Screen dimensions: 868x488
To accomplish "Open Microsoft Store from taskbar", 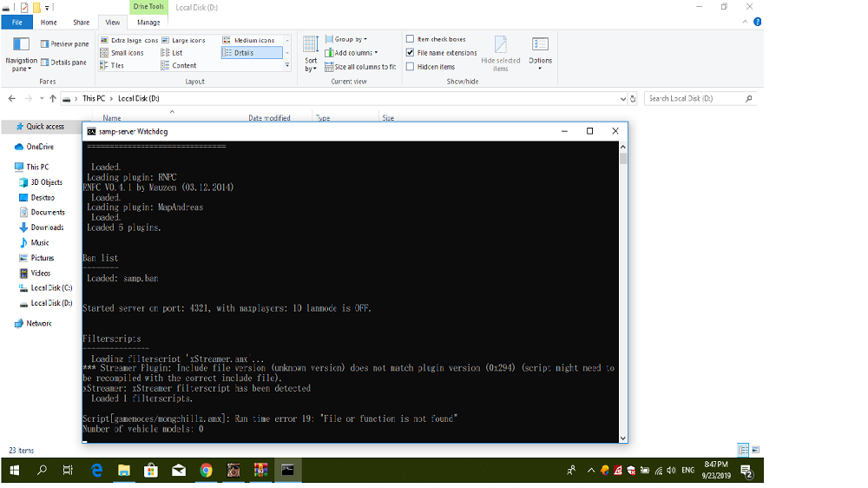I will [x=150, y=471].
